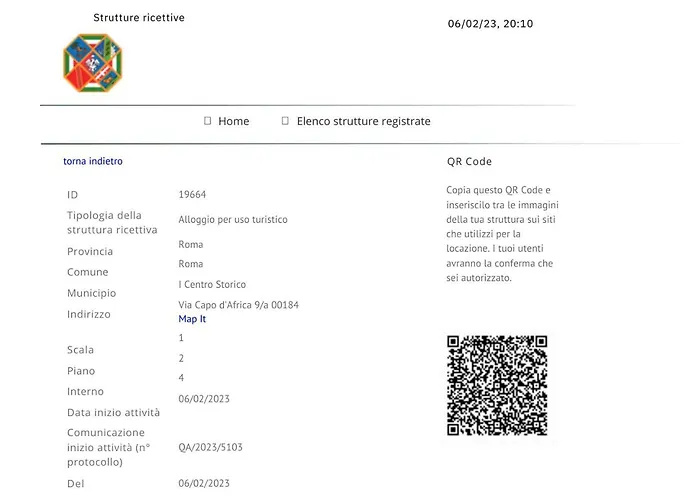Image resolution: width=700 pixels, height=500 pixels.
Task: Click the QR code image
Action: pyautogui.click(x=497, y=385)
